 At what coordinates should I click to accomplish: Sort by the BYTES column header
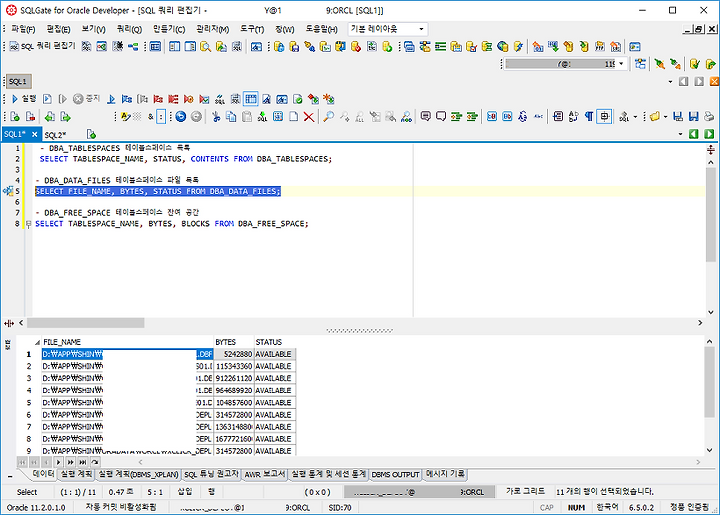click(x=234, y=342)
